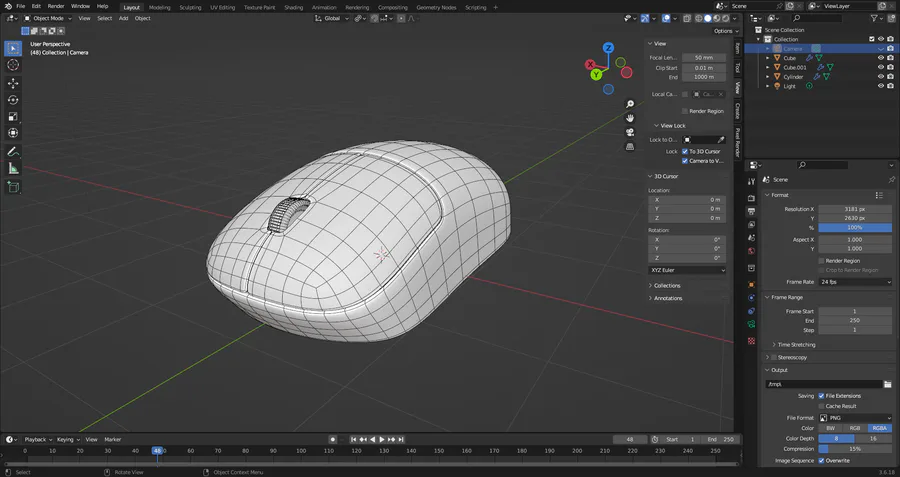
Task: Uncheck the Lock To 3D Cursor checkbox
Action: (685, 151)
